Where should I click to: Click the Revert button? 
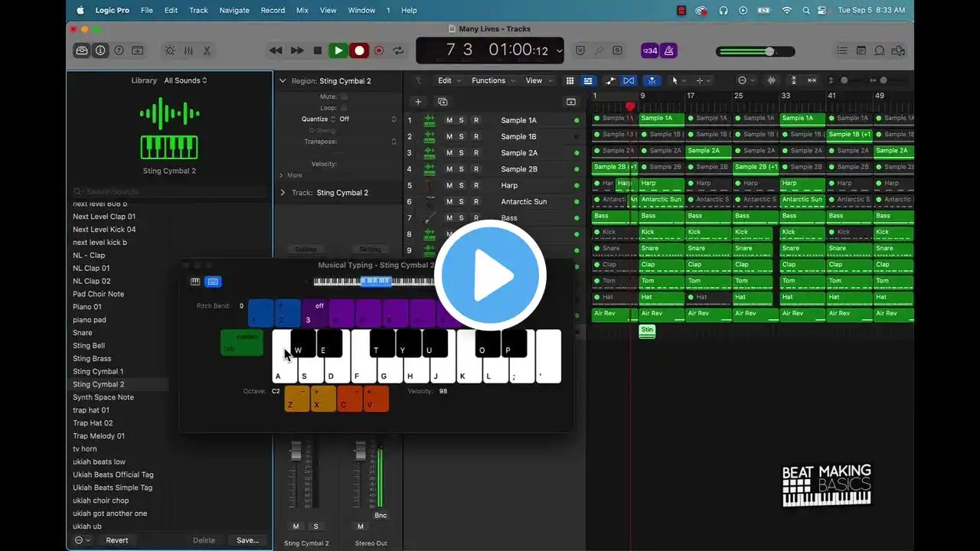pos(116,540)
